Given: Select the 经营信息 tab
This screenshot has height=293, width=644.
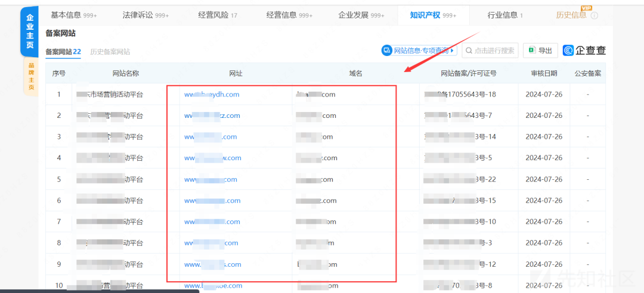Looking at the screenshot, I should (290, 15).
